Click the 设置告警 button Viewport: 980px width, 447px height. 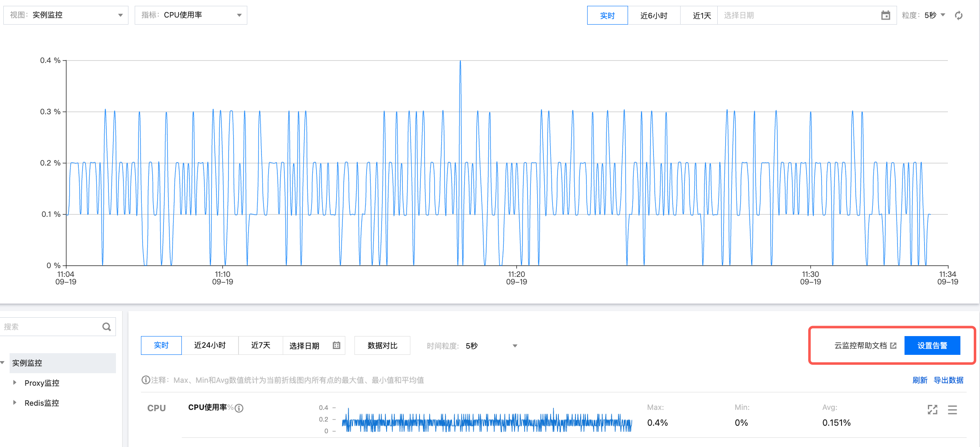coord(932,345)
